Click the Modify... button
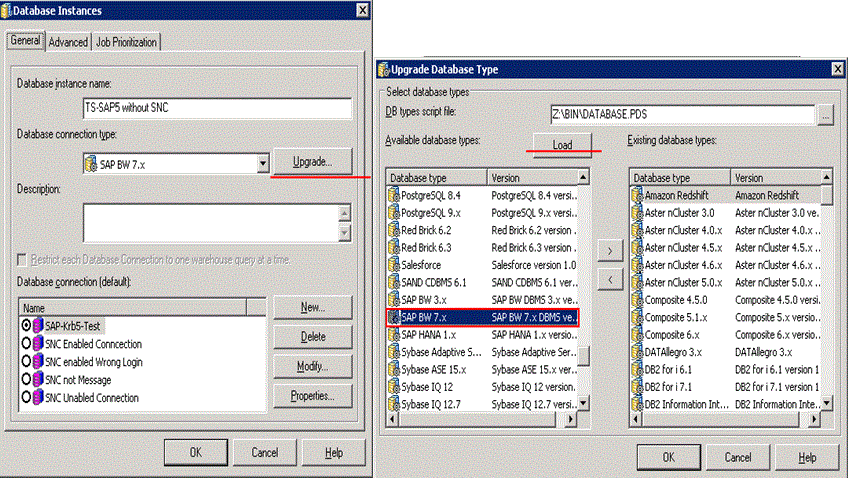 click(313, 366)
